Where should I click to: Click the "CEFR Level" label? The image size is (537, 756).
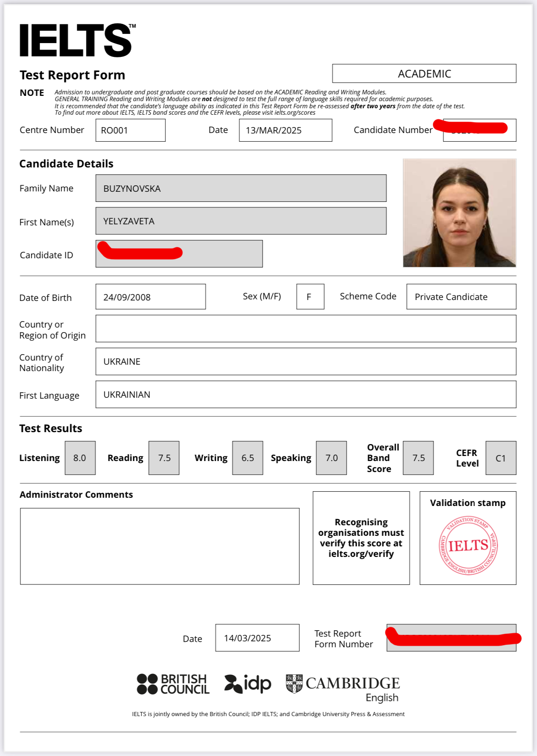click(x=467, y=458)
